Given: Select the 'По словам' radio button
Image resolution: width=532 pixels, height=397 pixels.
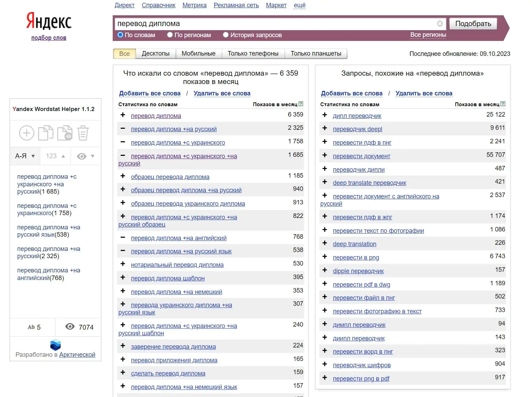Looking at the screenshot, I should tap(120, 35).
